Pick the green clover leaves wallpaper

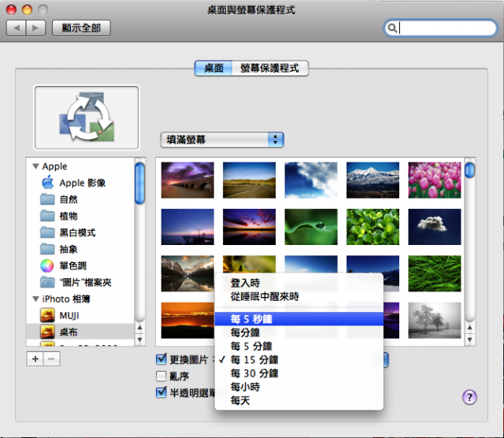[x=372, y=227]
